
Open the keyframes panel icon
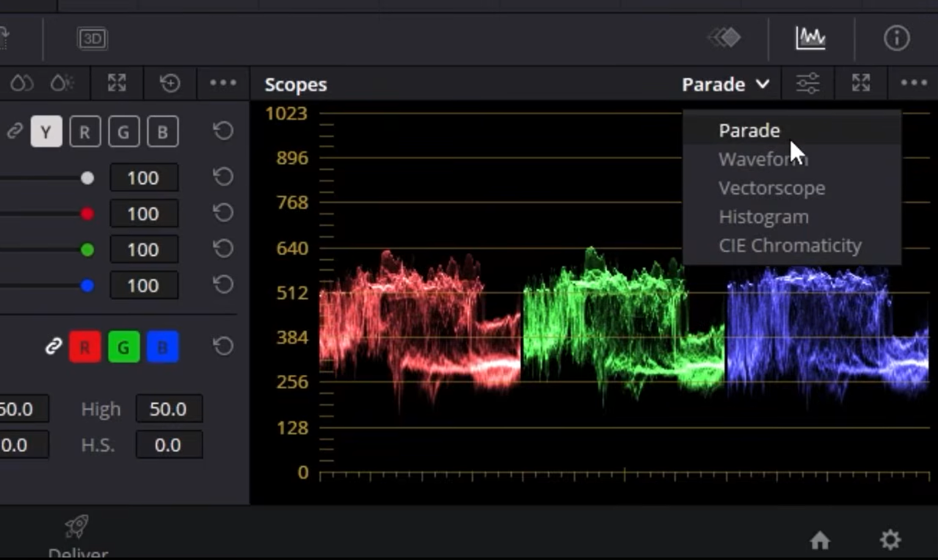click(725, 38)
